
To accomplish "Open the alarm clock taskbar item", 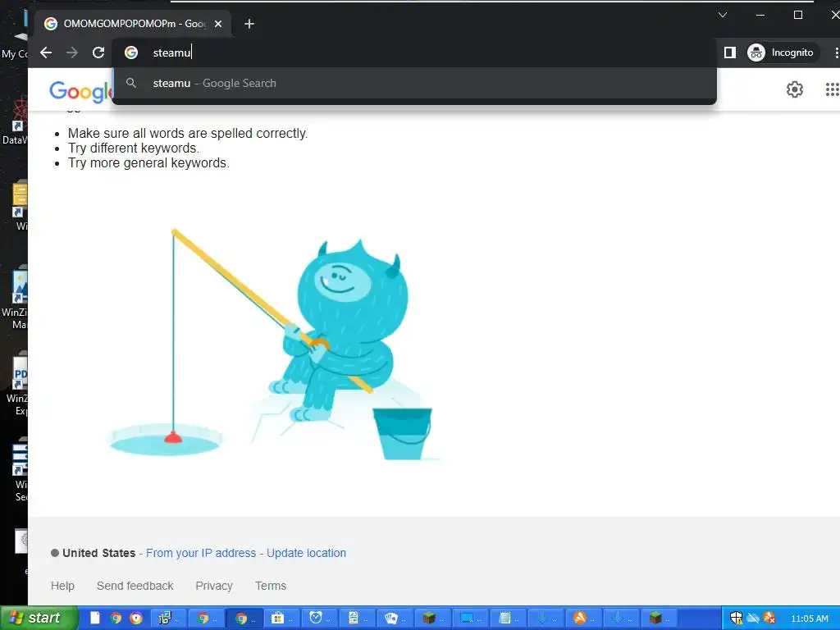I will click(x=320, y=618).
